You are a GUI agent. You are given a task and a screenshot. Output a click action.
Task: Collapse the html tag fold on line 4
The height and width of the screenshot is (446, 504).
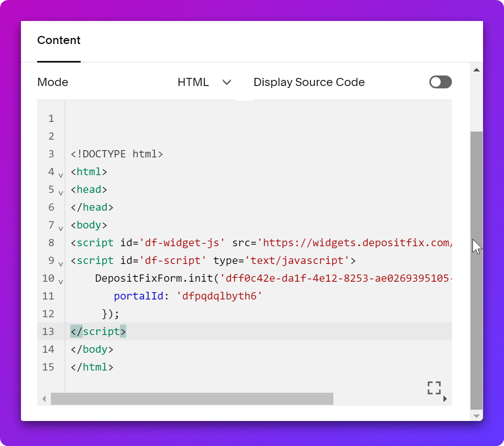(x=61, y=175)
